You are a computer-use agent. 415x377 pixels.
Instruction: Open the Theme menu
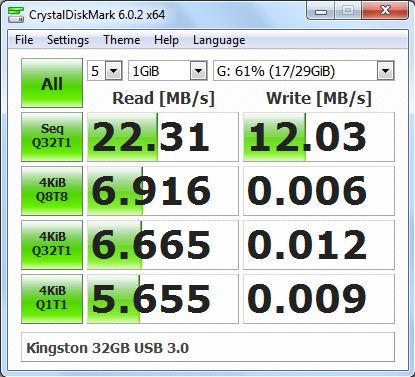pos(122,40)
